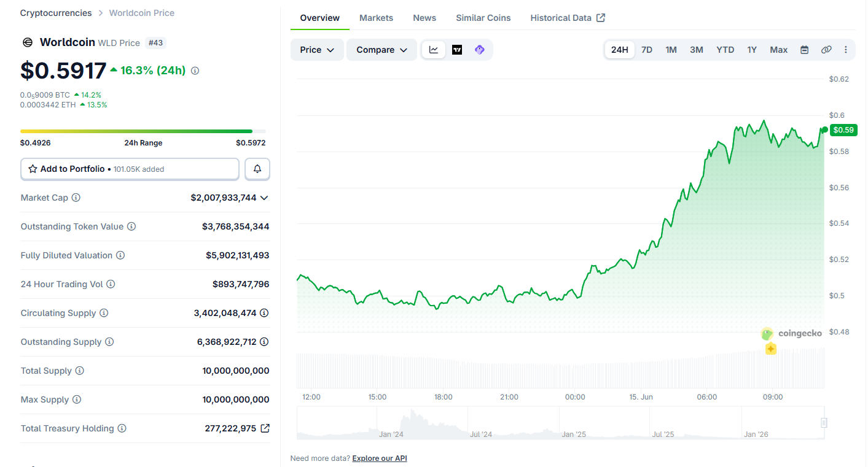Select the 24H time range
The height and width of the screenshot is (467, 868).
620,50
